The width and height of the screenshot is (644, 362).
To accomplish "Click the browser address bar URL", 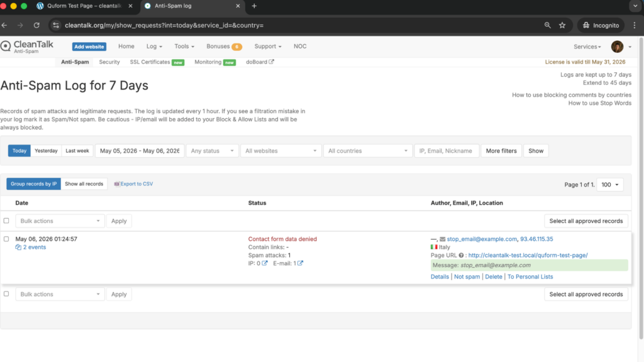I will pos(164,25).
